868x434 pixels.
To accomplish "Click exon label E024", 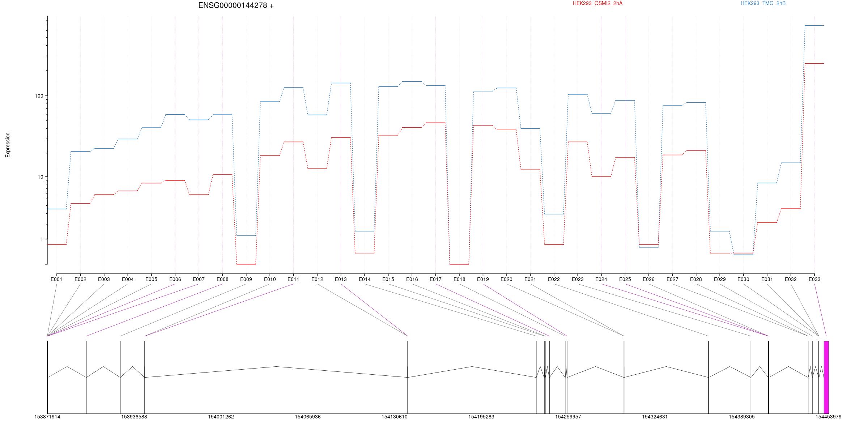I will (601, 279).
